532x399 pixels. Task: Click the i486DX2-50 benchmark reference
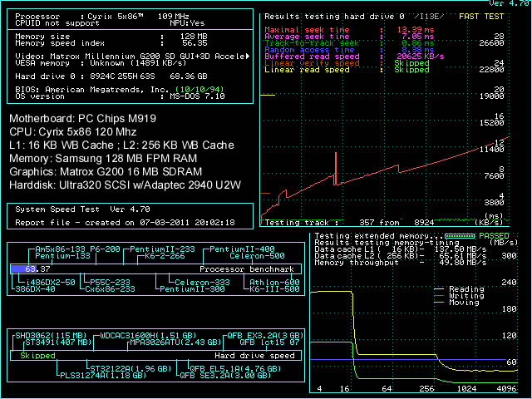click(51, 283)
